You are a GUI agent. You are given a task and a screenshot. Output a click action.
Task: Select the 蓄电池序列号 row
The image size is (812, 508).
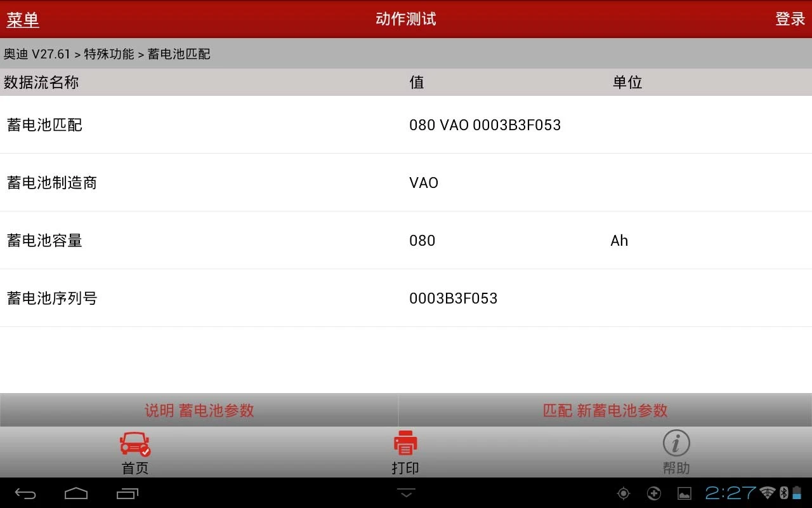[x=406, y=298]
